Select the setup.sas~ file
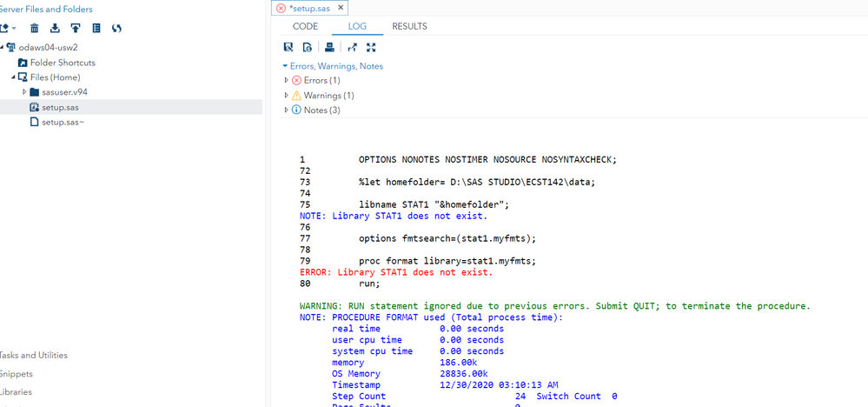The width and height of the screenshot is (868, 407). [63, 122]
